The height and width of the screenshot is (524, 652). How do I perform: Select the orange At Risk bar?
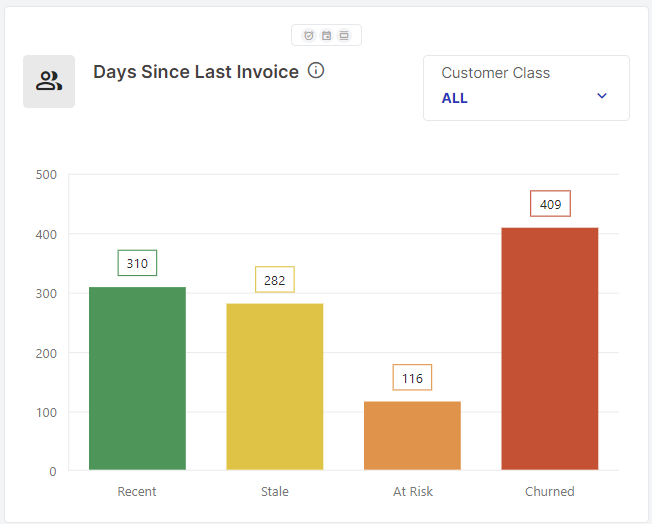(412, 435)
